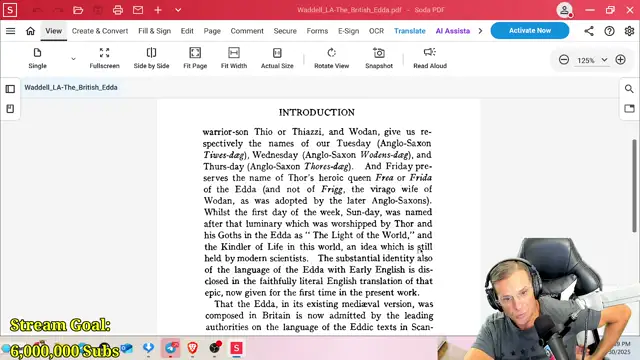Open the OCR tab
Image resolution: width=640 pixels, height=360 pixels.
376,31
